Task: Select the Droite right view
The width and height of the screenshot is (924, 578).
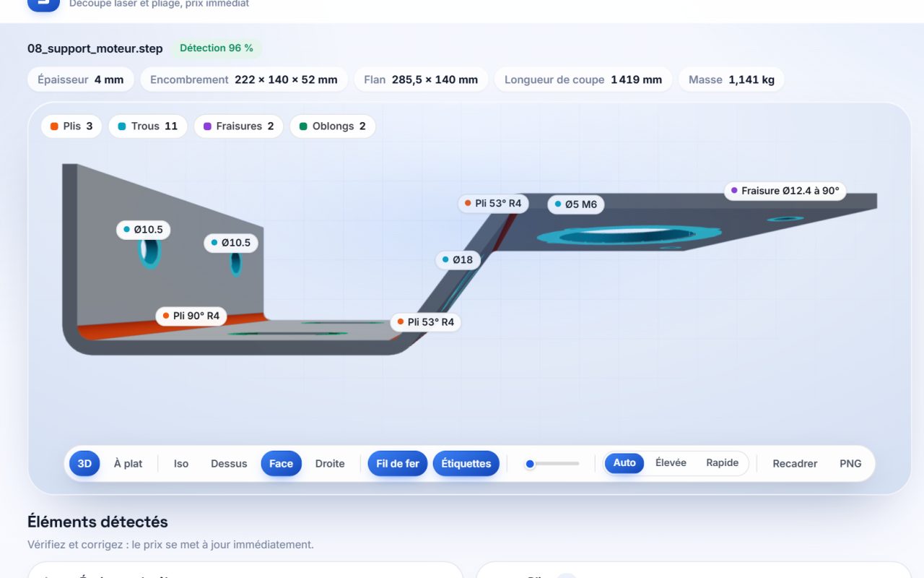Action: click(x=330, y=464)
